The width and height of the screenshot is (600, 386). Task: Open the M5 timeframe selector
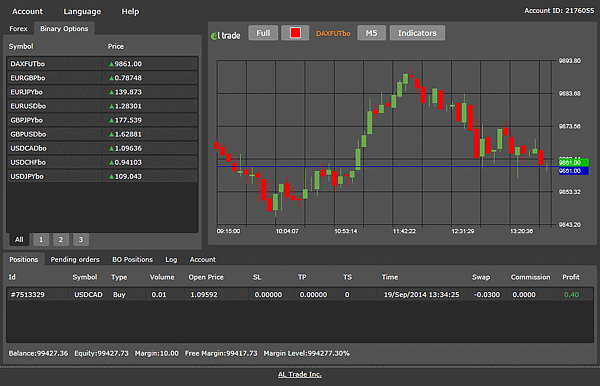tap(371, 33)
